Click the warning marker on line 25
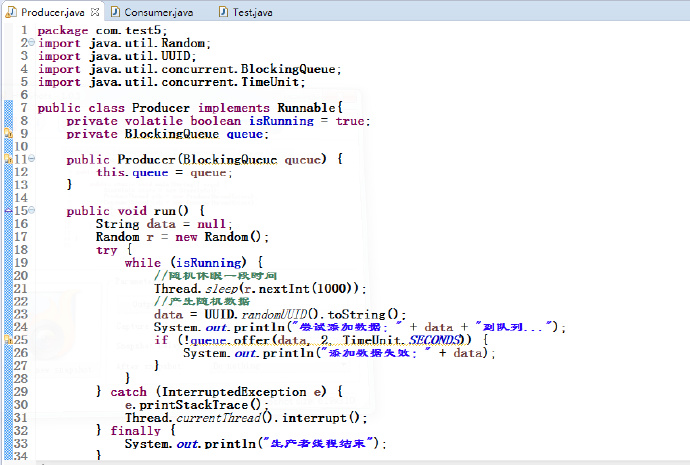690x465 pixels. pyautogui.click(x=8, y=339)
